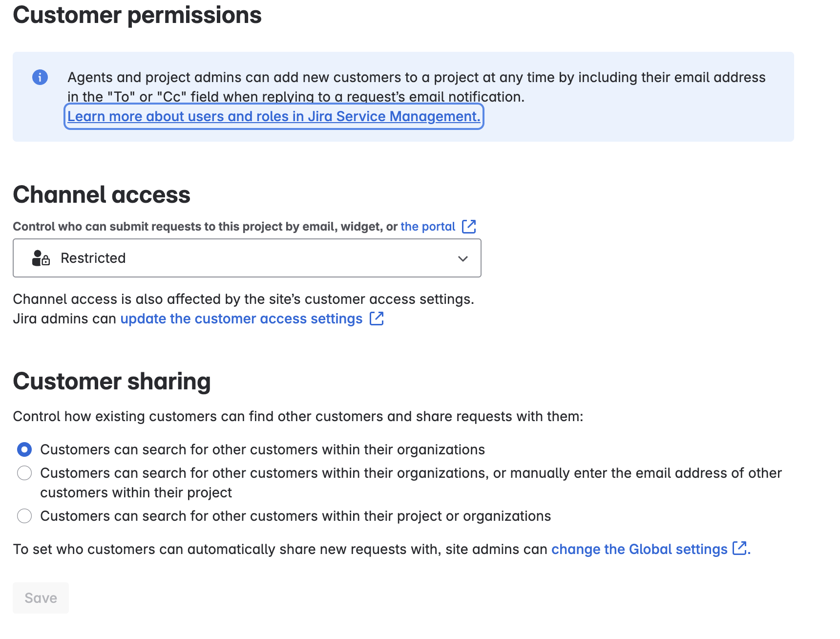Click the "Channel access" section heading
The width and height of the screenshot is (840, 639).
click(x=102, y=194)
